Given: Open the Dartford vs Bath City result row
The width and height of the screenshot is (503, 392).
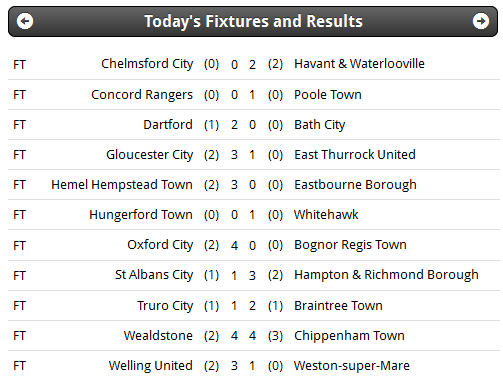Looking at the screenshot, I should [254, 125].
